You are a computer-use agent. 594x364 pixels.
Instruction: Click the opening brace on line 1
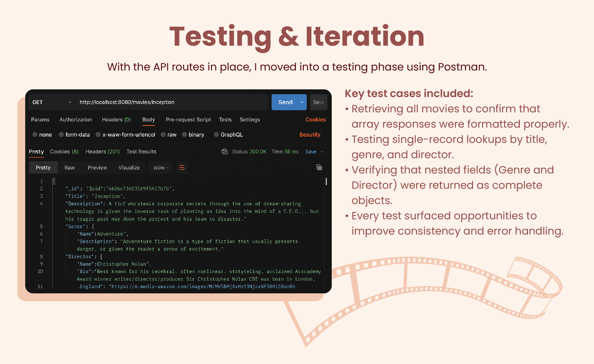click(x=53, y=181)
